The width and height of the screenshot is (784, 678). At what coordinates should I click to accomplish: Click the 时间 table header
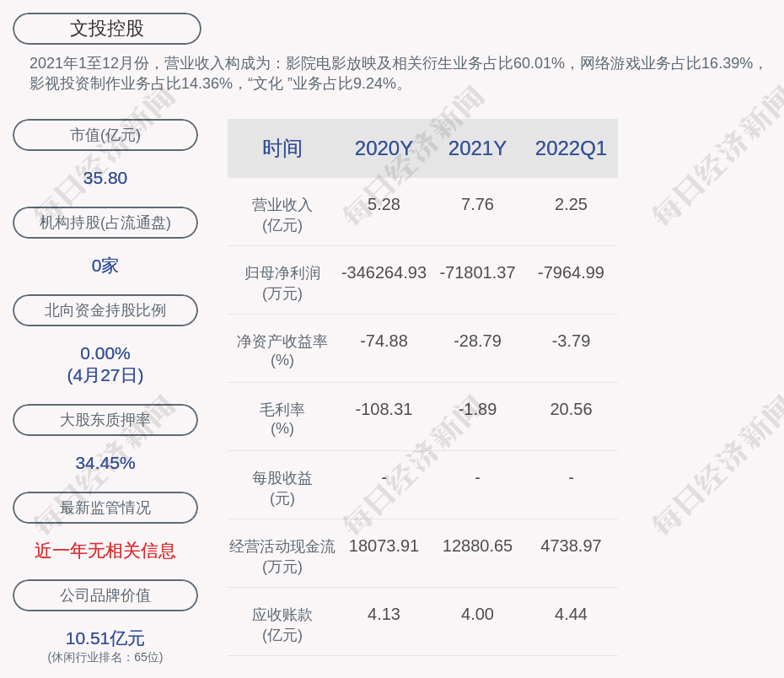click(282, 148)
